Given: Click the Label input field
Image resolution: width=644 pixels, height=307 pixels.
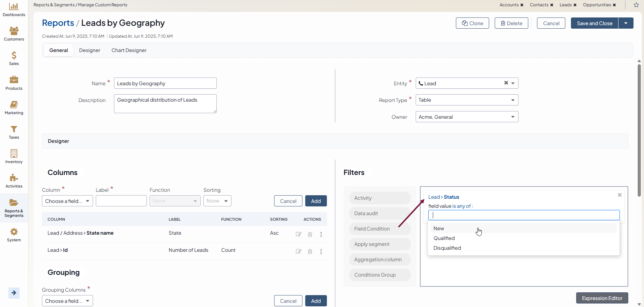Looking at the screenshot, I should [121, 201].
